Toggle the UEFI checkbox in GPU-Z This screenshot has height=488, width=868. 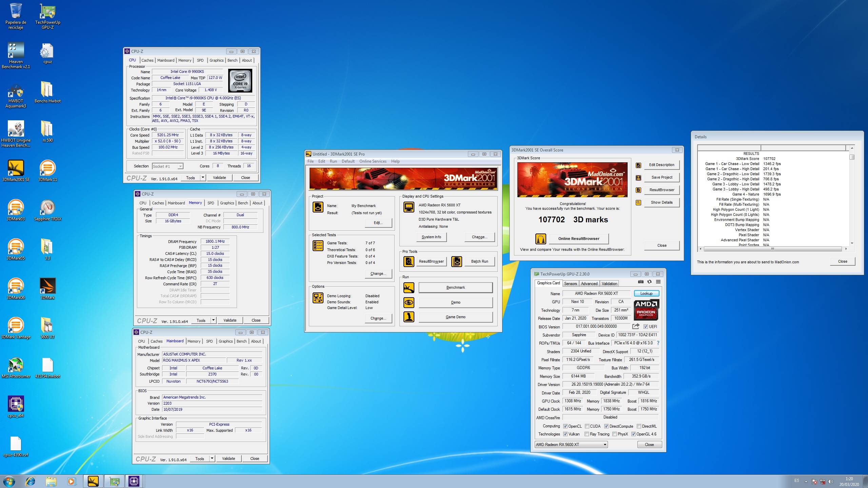pyautogui.click(x=646, y=327)
